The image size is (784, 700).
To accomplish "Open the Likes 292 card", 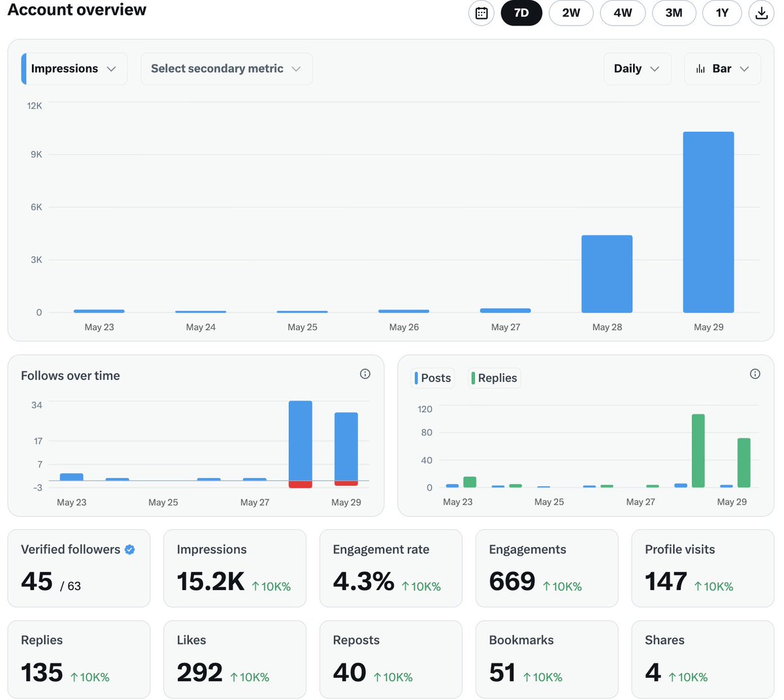I will tap(235, 659).
